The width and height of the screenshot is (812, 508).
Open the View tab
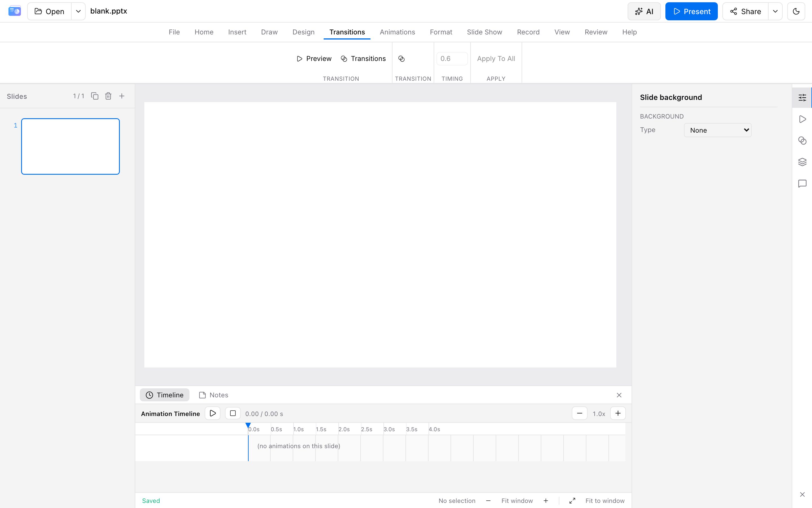tap(562, 32)
